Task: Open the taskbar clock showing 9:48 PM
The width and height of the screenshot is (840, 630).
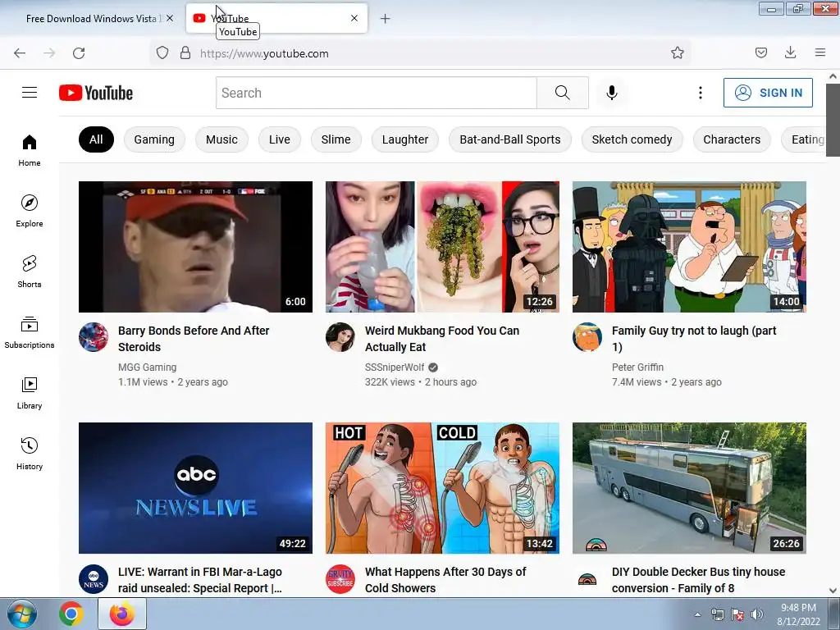Action: point(798,614)
